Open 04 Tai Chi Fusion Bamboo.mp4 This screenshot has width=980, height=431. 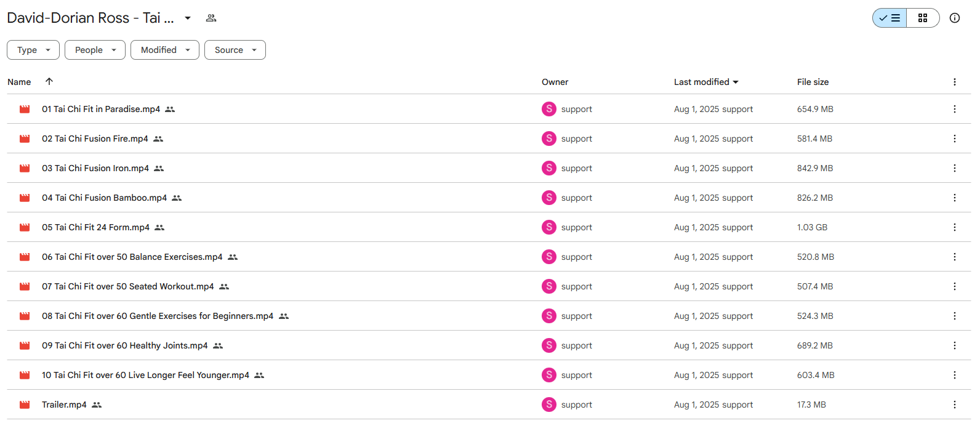click(104, 198)
